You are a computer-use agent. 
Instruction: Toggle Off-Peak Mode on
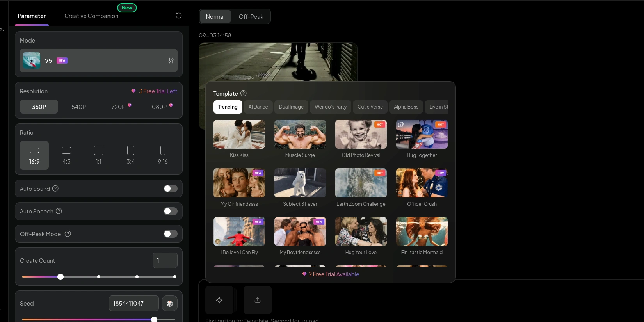[170, 234]
